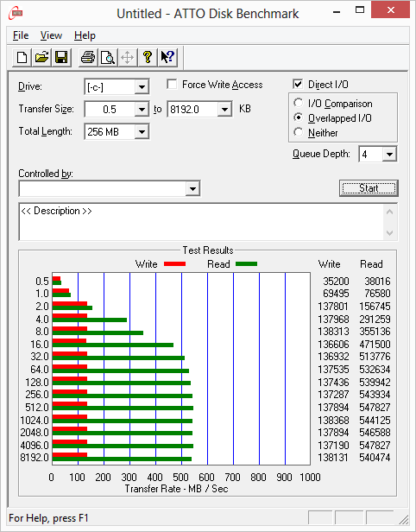Image resolution: width=416 pixels, height=532 pixels.
Task: Print results using the printer icon
Action: pos(88,57)
